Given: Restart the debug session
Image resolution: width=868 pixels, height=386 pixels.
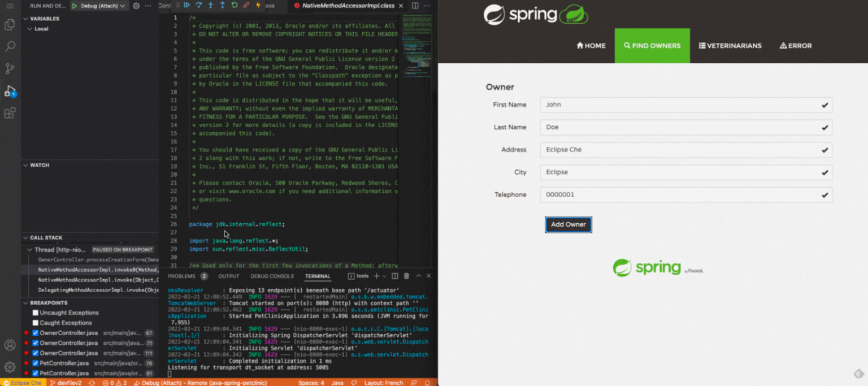Looking at the screenshot, I should click(x=235, y=5).
